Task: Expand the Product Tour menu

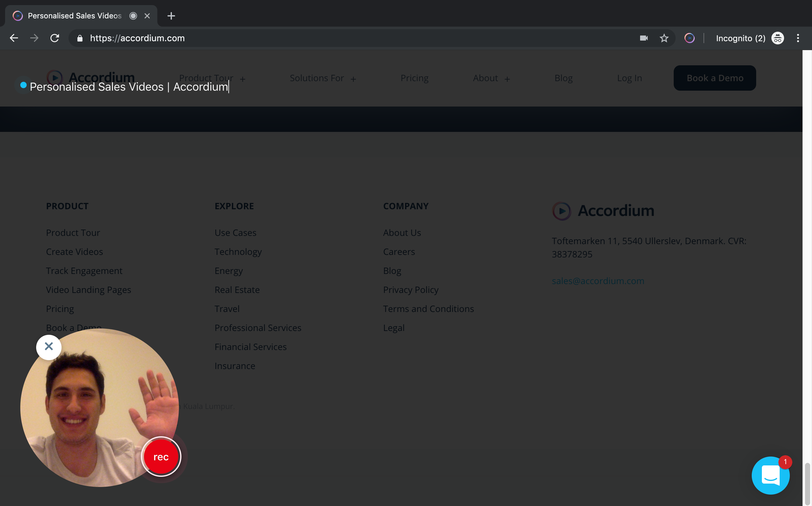Action: point(212,78)
